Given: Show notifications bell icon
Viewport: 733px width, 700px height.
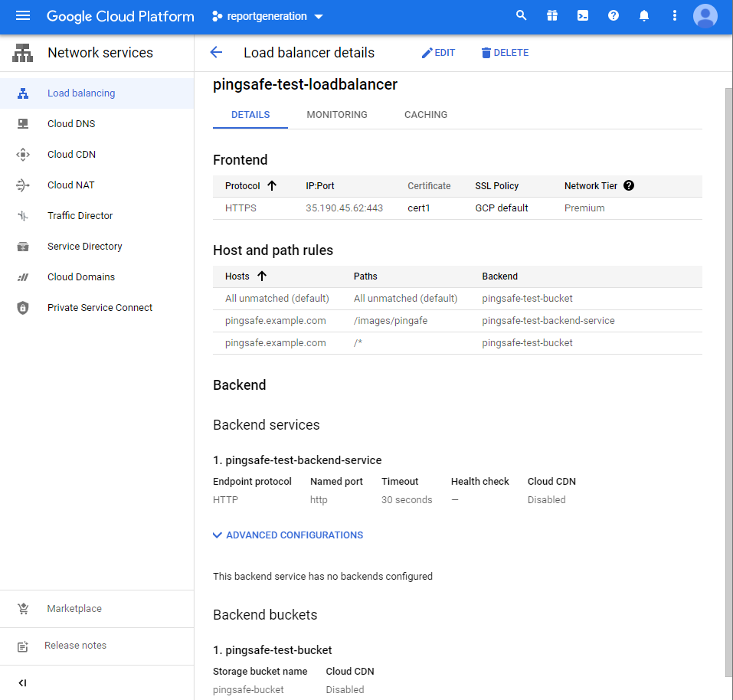Looking at the screenshot, I should [644, 16].
